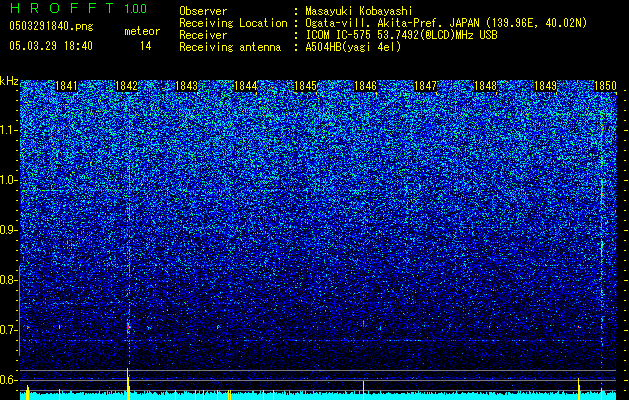Click the 1842 time marker
The image size is (629, 400).
point(126,86)
